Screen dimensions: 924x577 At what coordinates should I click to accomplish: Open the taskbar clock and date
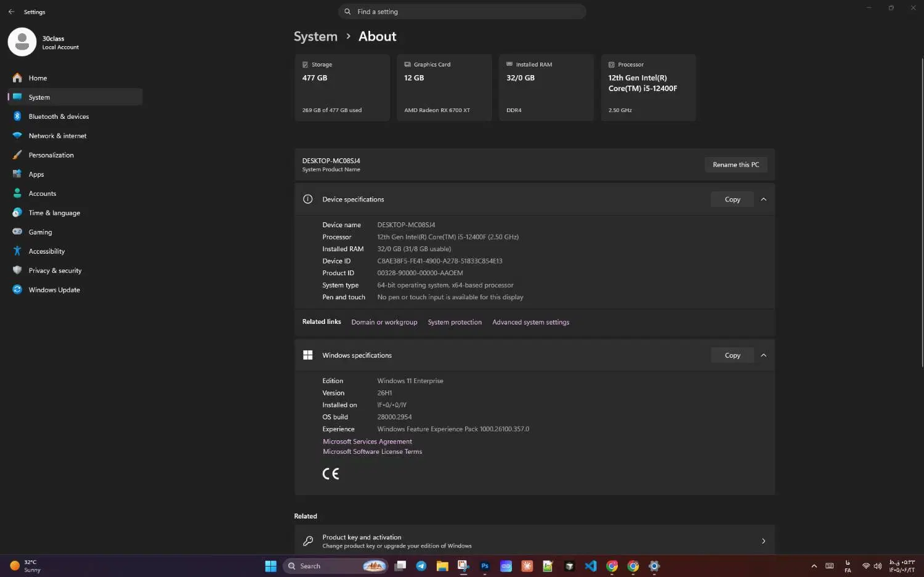pos(902,566)
